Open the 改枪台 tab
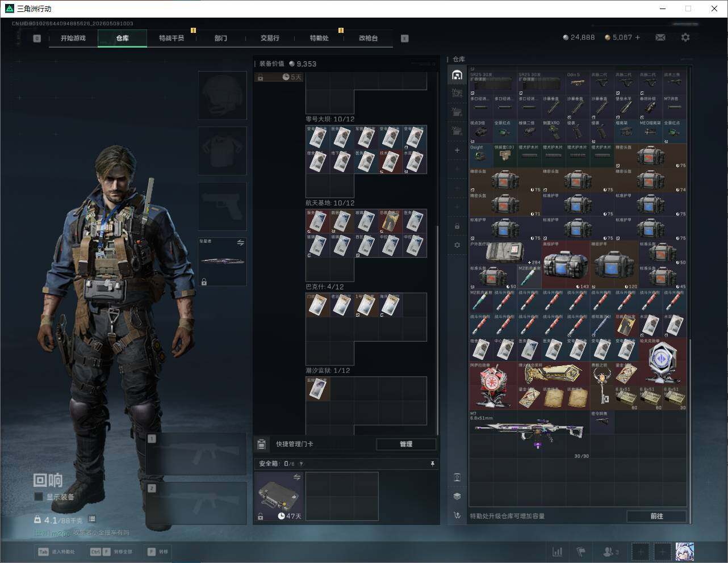Viewport: 728px width, 563px height. [x=368, y=38]
